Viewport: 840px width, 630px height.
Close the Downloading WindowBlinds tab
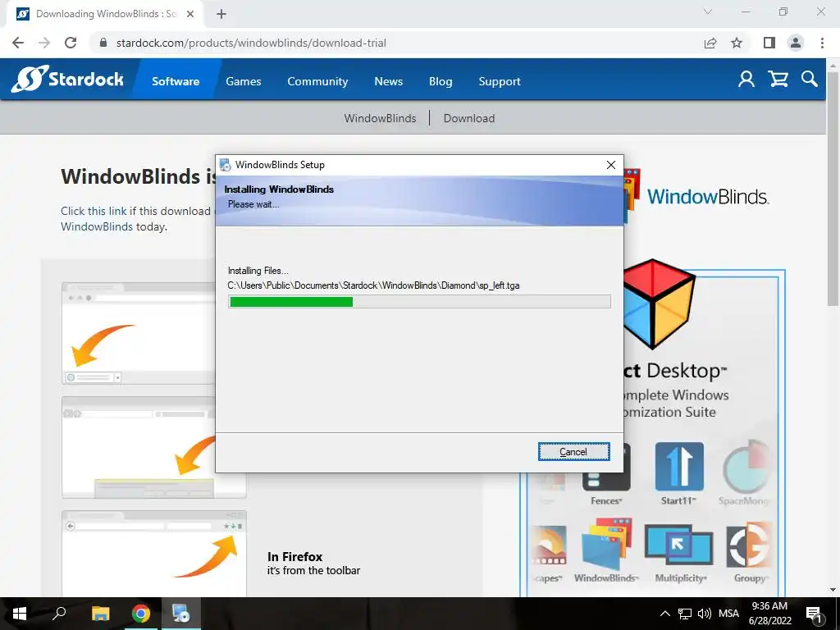point(190,14)
